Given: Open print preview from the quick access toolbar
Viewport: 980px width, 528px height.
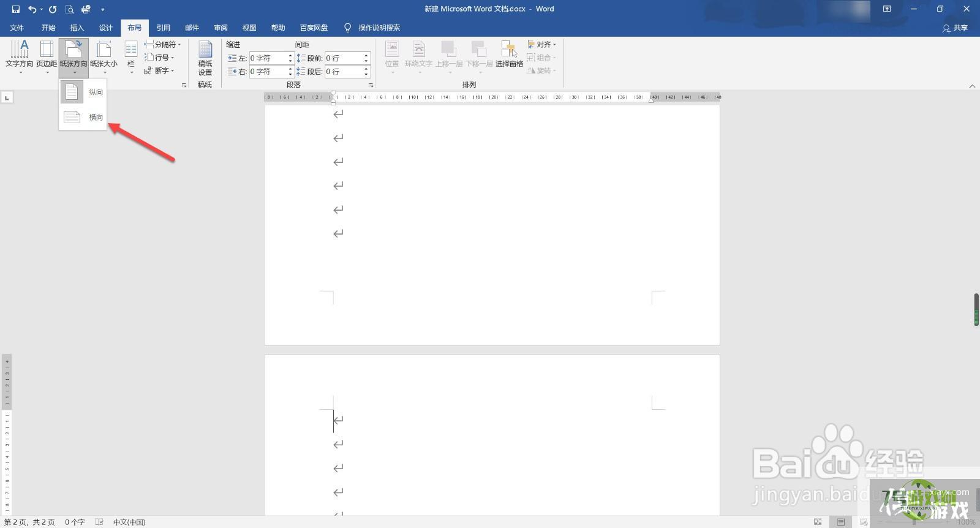Looking at the screenshot, I should pyautogui.click(x=69, y=9).
